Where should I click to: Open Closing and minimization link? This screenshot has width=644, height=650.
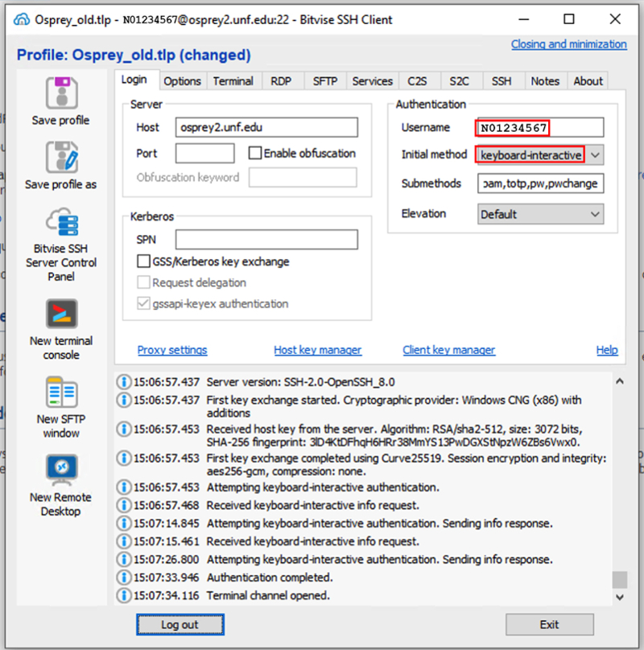(569, 44)
